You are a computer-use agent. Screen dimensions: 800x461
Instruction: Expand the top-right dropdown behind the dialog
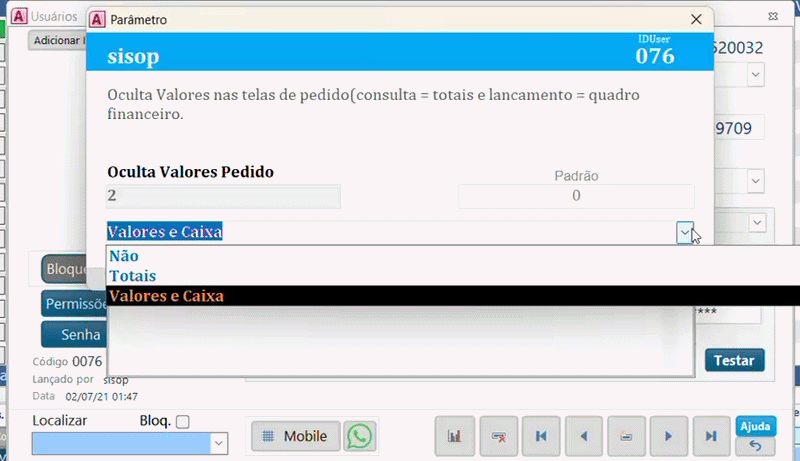tap(755, 75)
